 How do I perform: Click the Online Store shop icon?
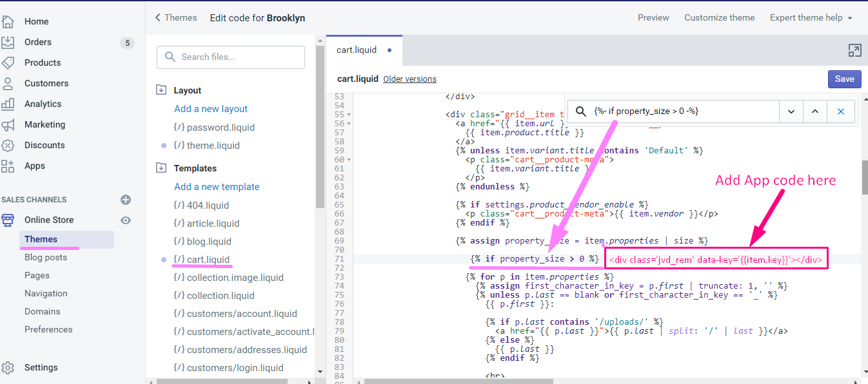click(8, 220)
